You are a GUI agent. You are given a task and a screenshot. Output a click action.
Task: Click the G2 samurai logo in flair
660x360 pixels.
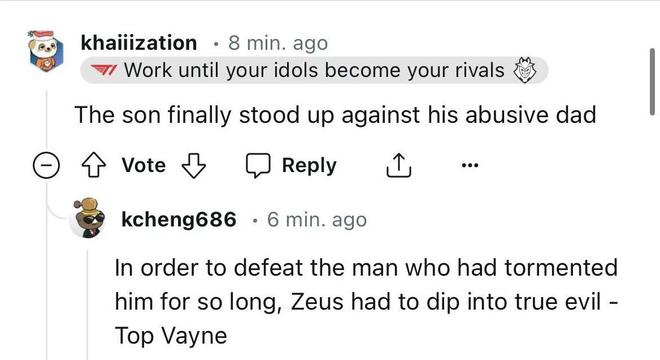pyautogui.click(x=524, y=70)
